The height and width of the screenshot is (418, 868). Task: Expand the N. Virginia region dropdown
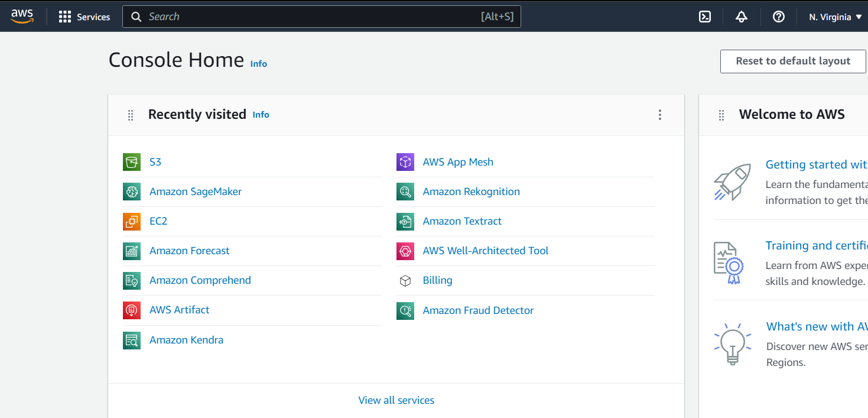836,17
